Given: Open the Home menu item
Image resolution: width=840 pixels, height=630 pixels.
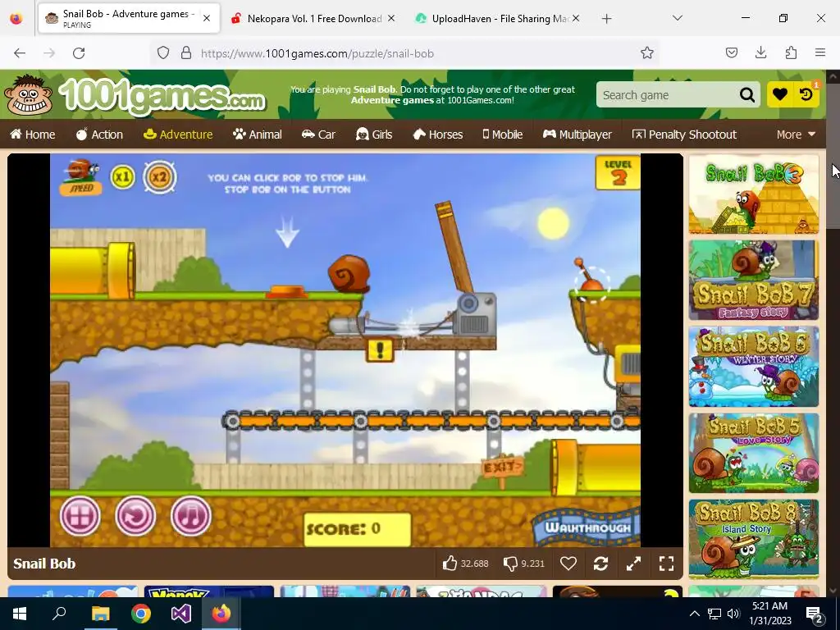Looking at the screenshot, I should 33,135.
